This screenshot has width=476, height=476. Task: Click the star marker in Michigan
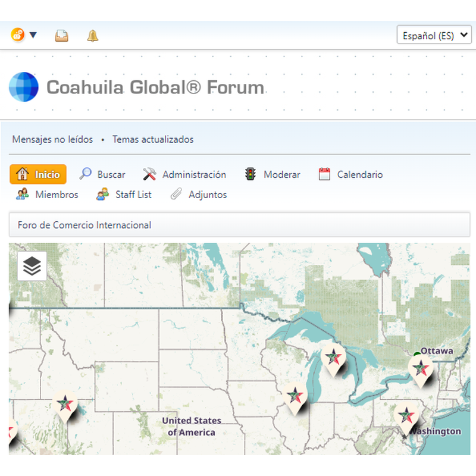[333, 359]
